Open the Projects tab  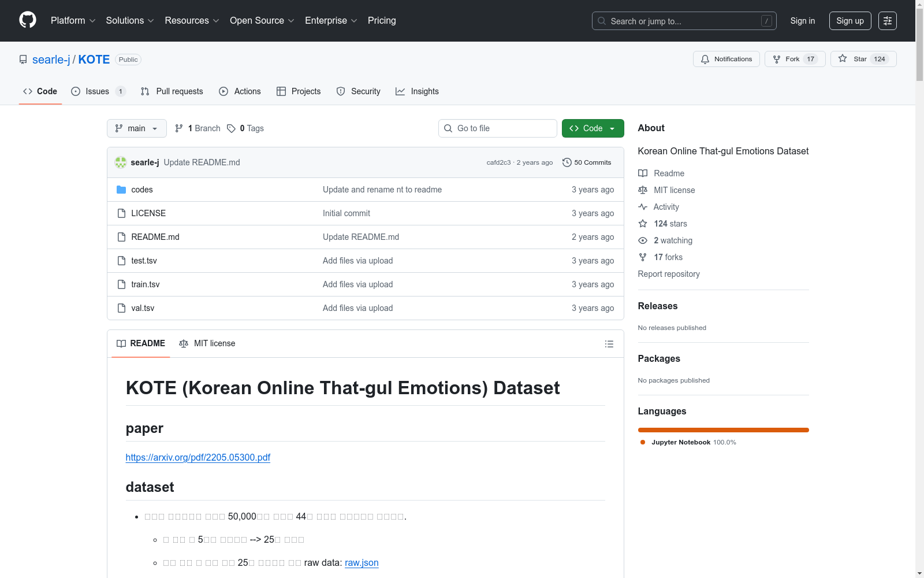299,91
